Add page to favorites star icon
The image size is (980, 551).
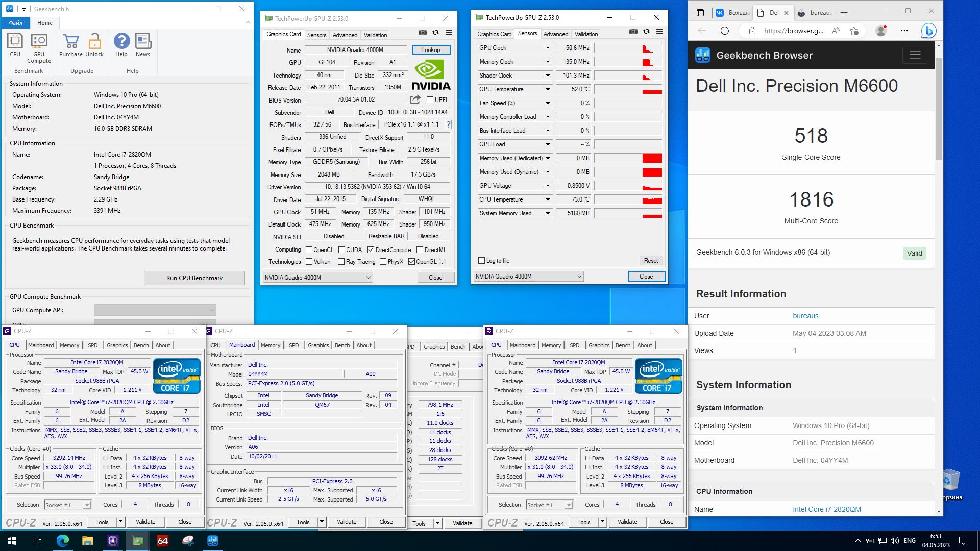coord(854,31)
